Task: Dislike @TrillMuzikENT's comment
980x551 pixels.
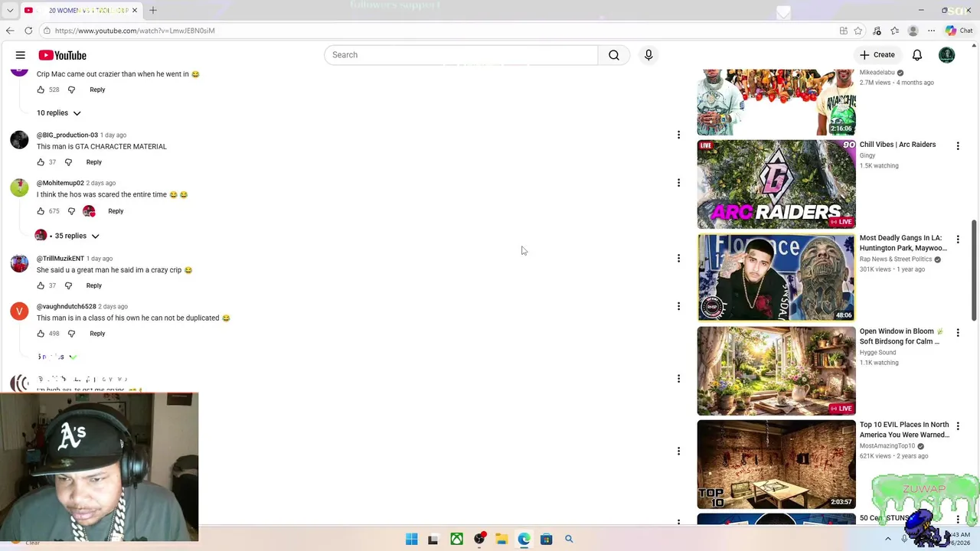Action: 68,285
